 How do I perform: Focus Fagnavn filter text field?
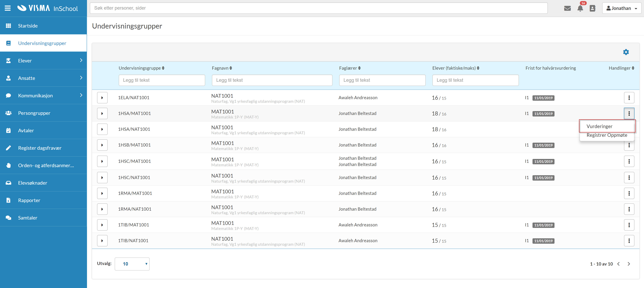272,80
